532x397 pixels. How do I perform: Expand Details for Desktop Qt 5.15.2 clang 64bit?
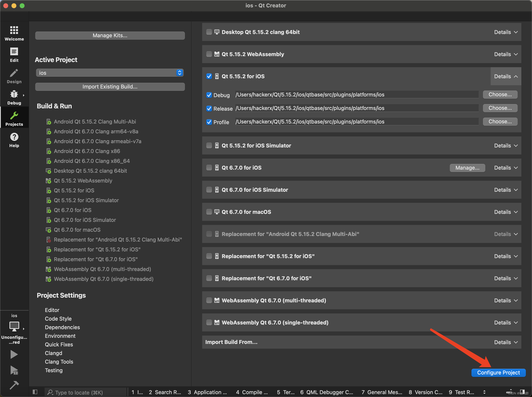point(506,32)
